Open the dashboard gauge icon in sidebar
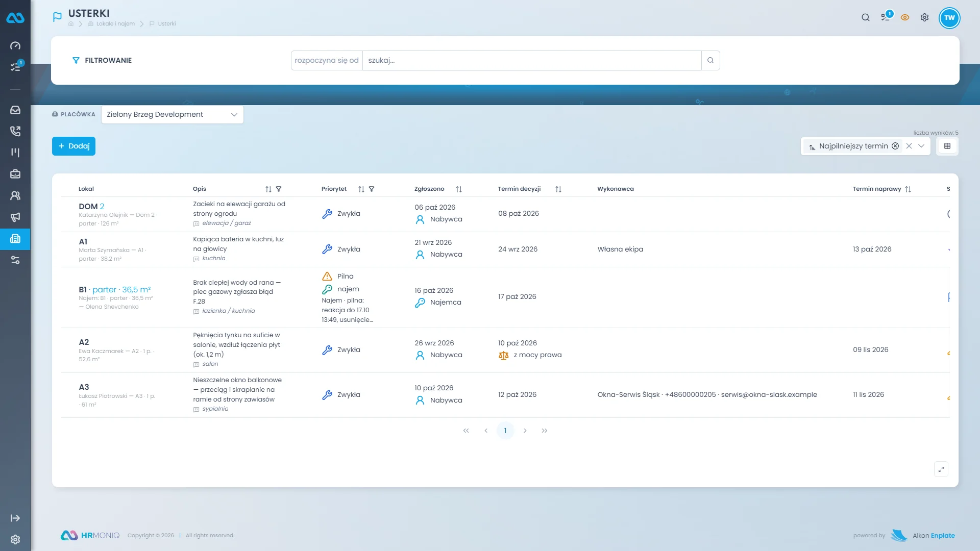The width and height of the screenshot is (980, 551). coord(15,46)
